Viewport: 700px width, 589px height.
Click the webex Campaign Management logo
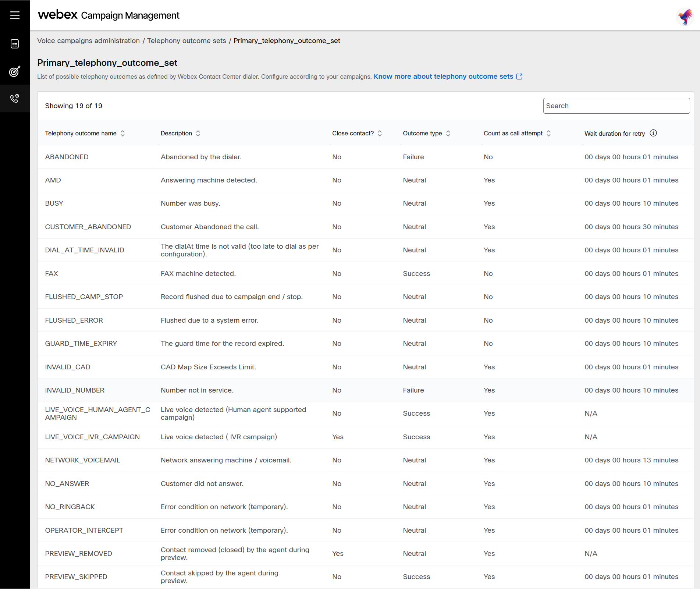tap(109, 15)
